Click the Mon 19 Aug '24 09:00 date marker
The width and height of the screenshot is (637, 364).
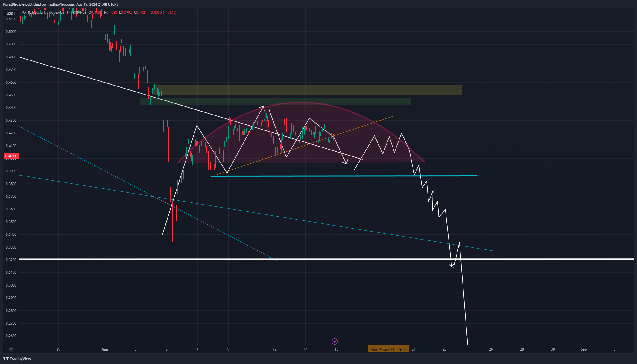pos(388,349)
